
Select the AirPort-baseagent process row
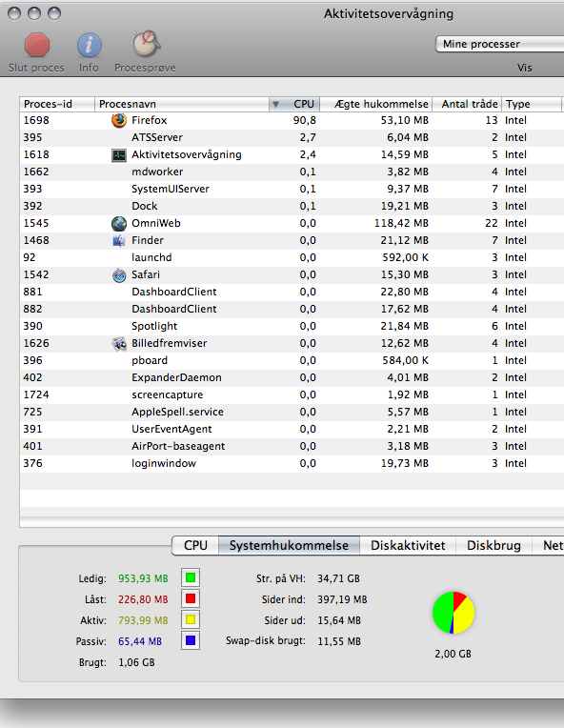(292, 447)
